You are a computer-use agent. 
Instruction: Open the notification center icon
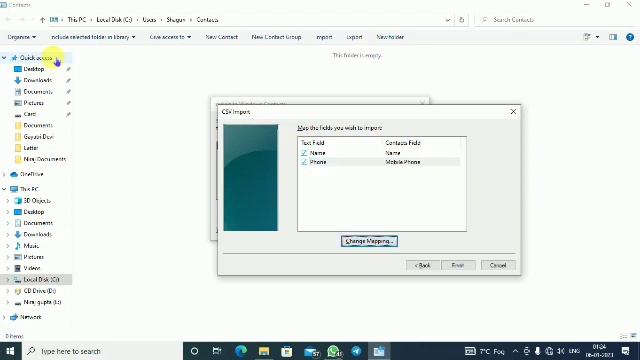tap(625, 351)
